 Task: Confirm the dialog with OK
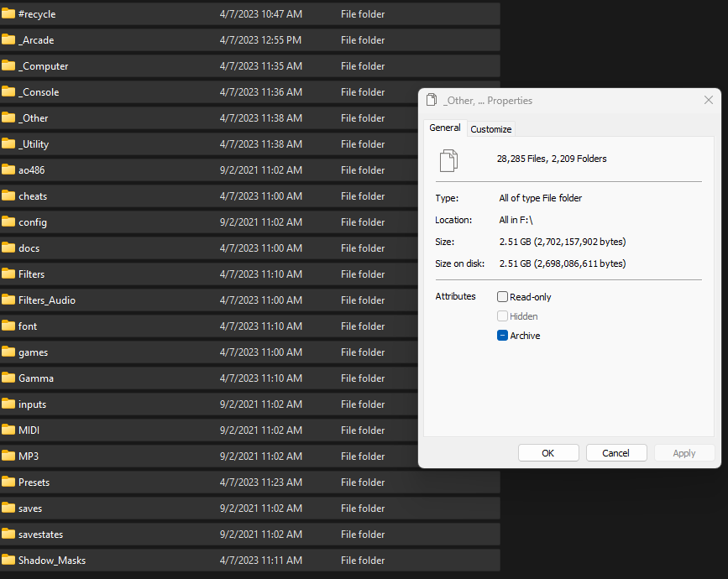click(x=548, y=453)
